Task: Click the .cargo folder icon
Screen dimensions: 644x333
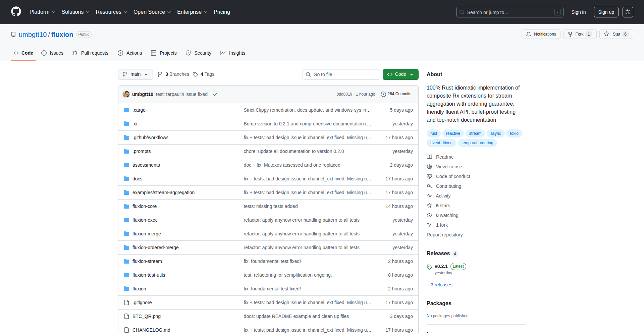Action: (126, 110)
